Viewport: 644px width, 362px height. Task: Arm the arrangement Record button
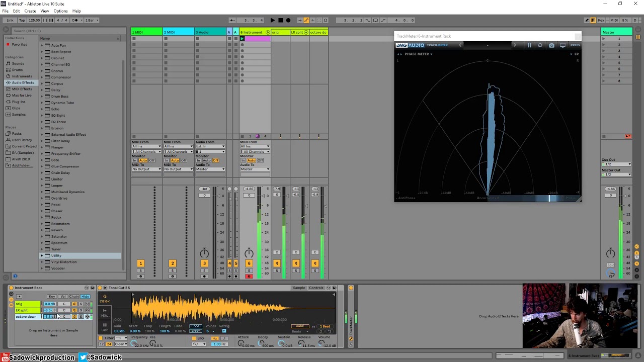(x=288, y=20)
